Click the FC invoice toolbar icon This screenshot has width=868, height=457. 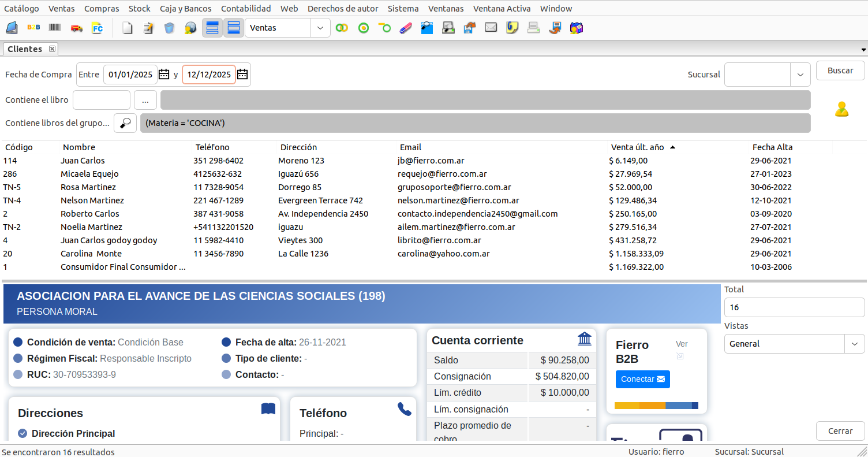pyautogui.click(x=97, y=28)
